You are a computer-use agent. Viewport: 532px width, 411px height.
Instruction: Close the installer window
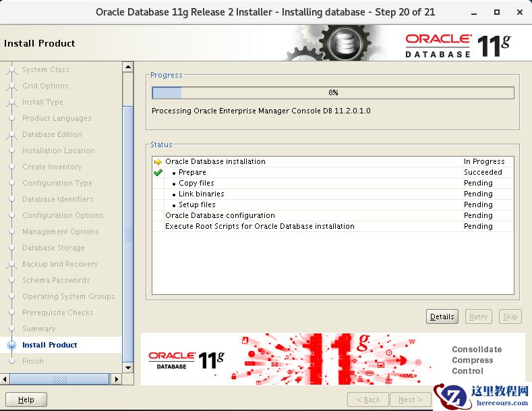point(519,12)
